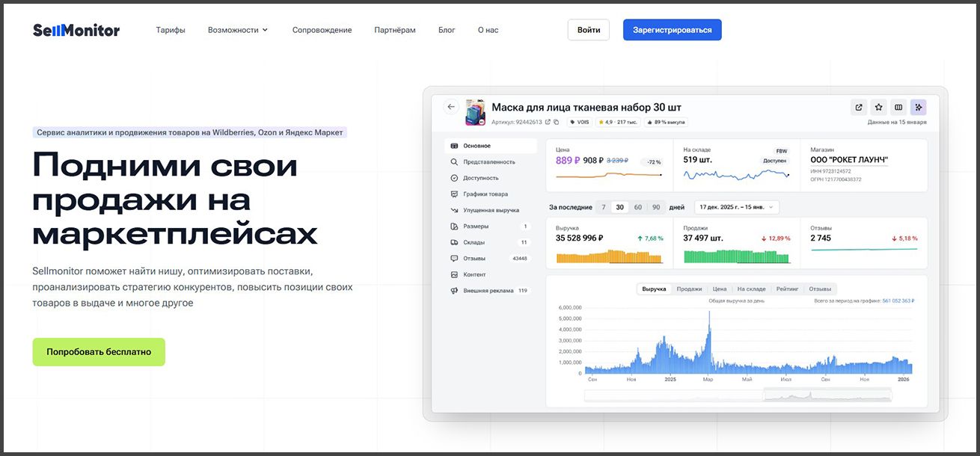The image size is (980, 456).
Task: Switch chart to the Цена tab
Action: point(719,289)
